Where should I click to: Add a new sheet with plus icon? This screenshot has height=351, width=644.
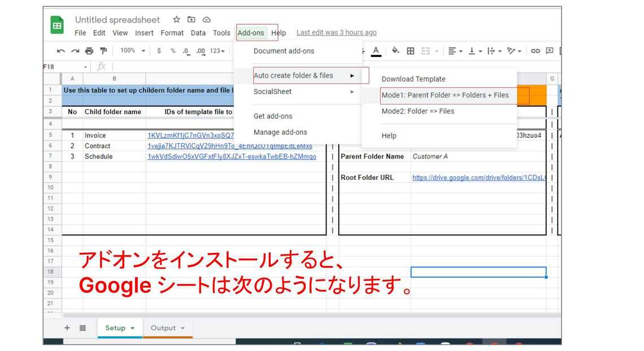[67, 328]
